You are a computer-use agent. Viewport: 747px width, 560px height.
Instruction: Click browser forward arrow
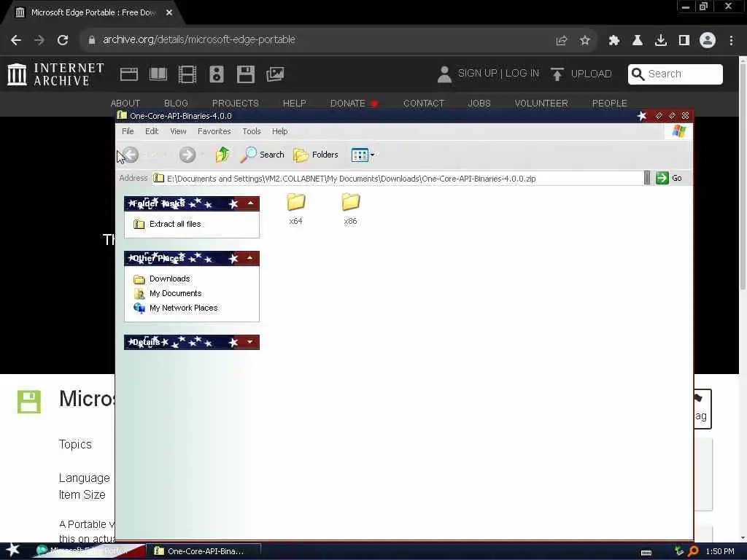[x=39, y=40]
